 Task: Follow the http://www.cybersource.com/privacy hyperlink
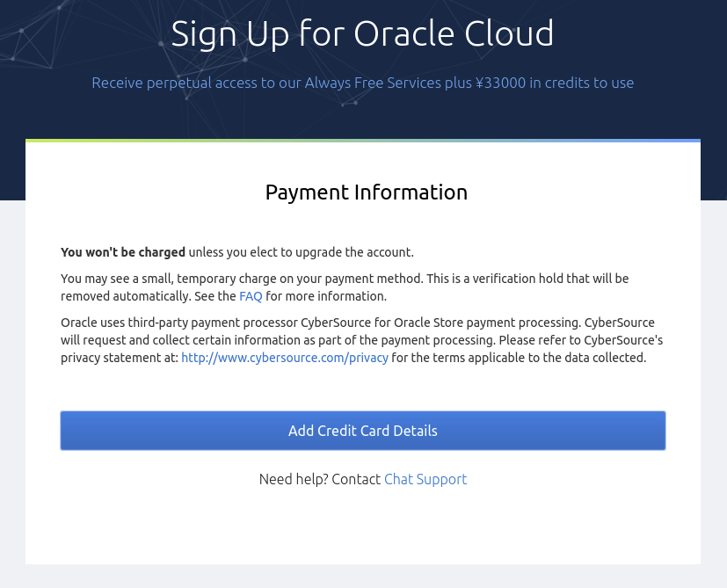click(x=285, y=358)
